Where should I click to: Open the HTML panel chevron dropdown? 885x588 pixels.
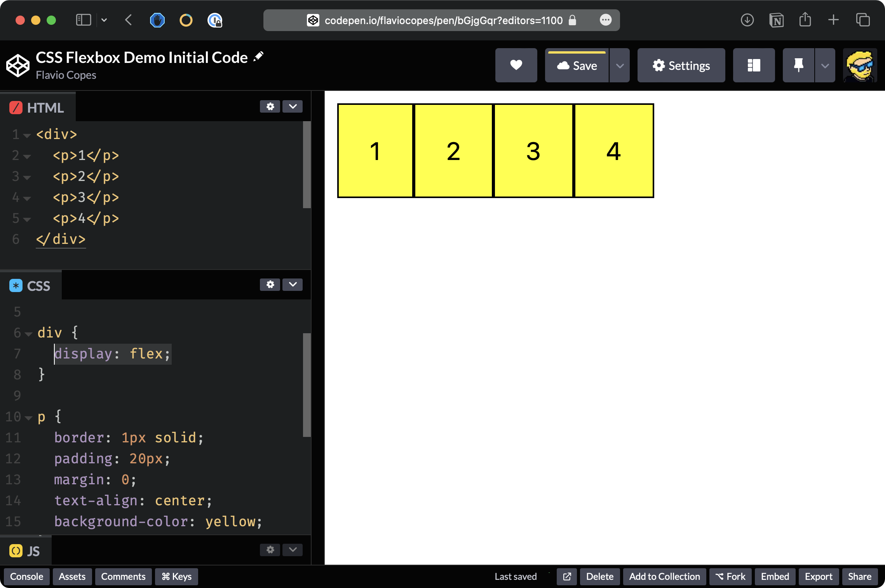pyautogui.click(x=293, y=106)
